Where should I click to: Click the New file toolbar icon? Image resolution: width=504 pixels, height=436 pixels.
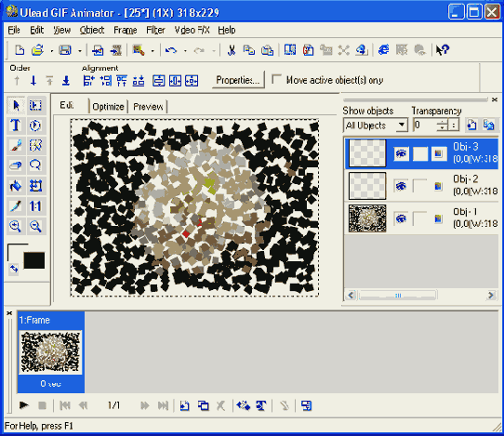point(20,50)
